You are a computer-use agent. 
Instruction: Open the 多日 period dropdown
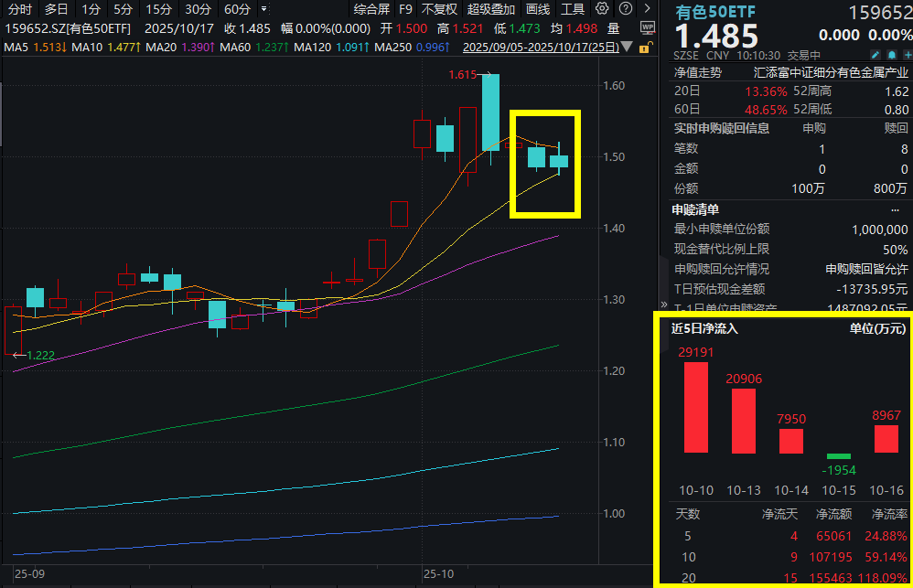(57, 8)
